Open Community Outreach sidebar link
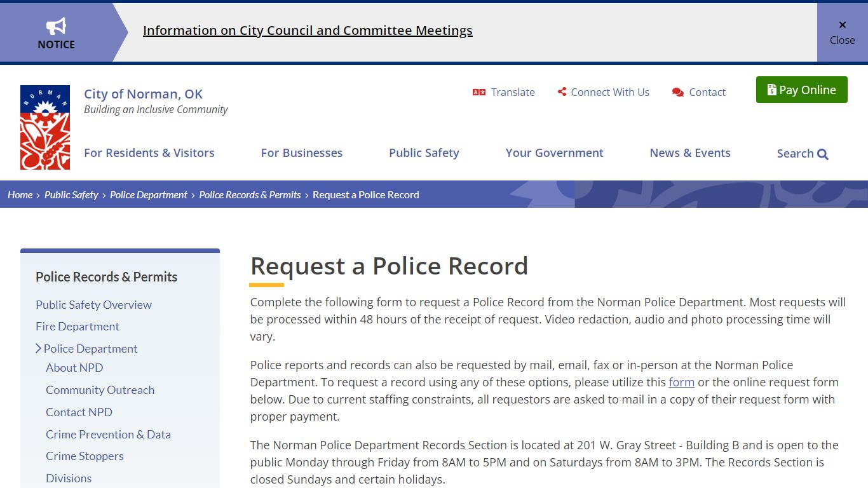This screenshot has width=868, height=488. (x=100, y=390)
